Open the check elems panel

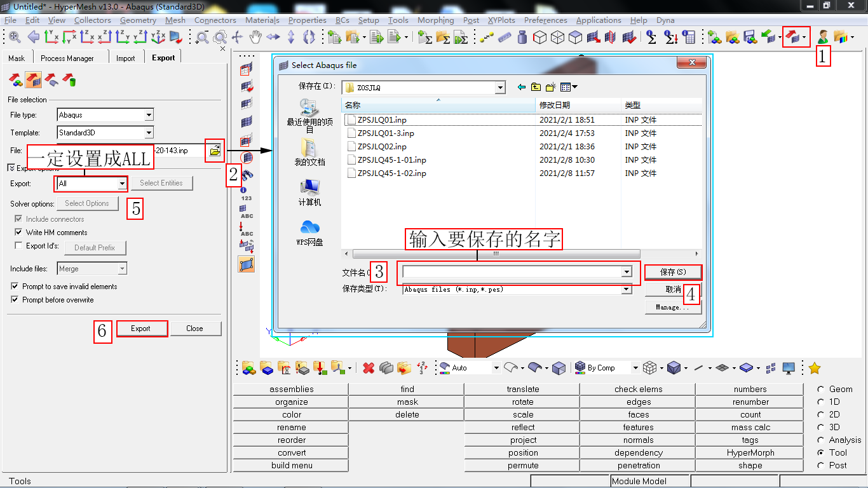(639, 389)
